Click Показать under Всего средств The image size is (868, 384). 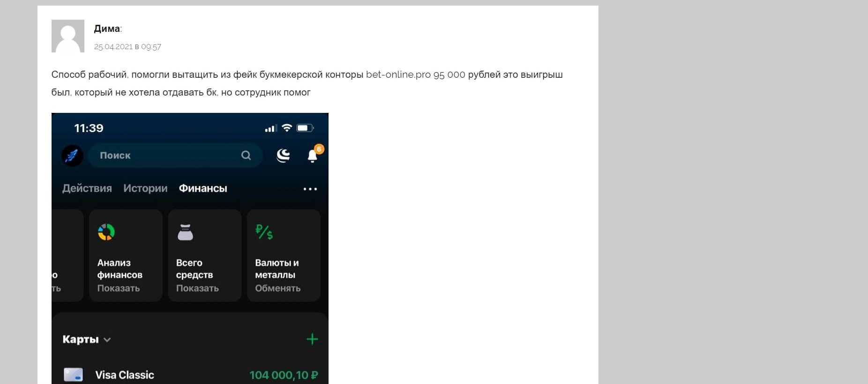tap(197, 288)
